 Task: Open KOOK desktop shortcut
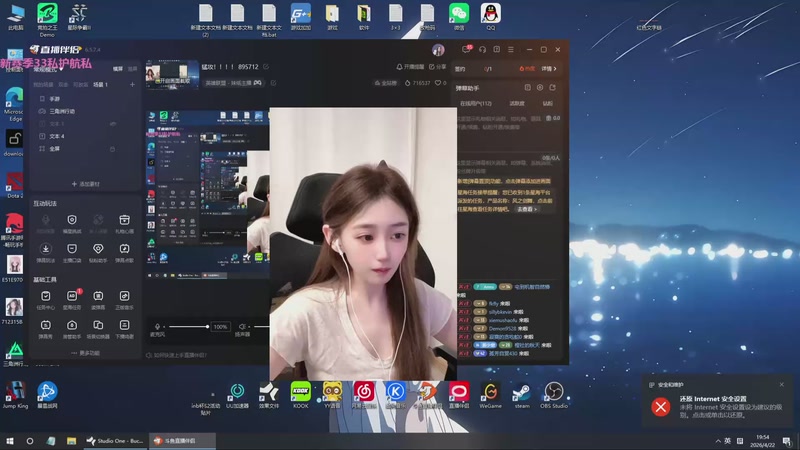coord(301,395)
